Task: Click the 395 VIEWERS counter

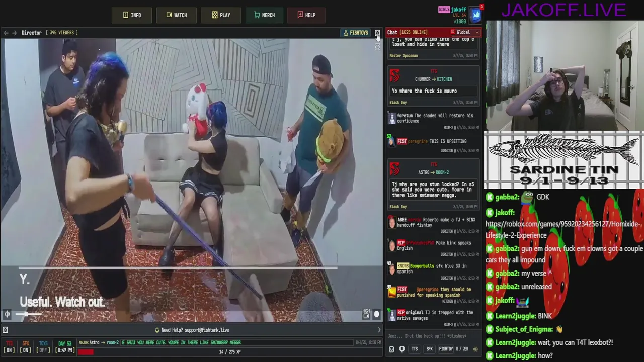Action: tap(62, 33)
